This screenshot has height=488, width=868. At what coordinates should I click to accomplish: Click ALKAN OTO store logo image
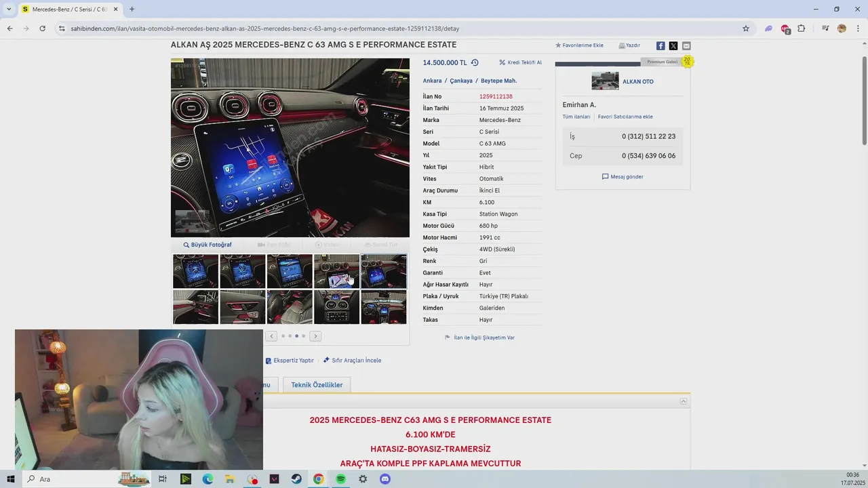(605, 81)
